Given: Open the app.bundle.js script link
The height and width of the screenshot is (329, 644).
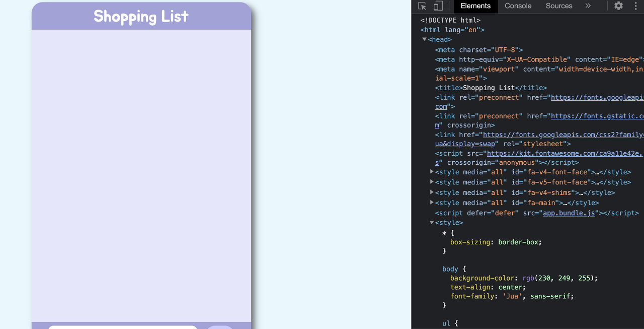Looking at the screenshot, I should [569, 213].
